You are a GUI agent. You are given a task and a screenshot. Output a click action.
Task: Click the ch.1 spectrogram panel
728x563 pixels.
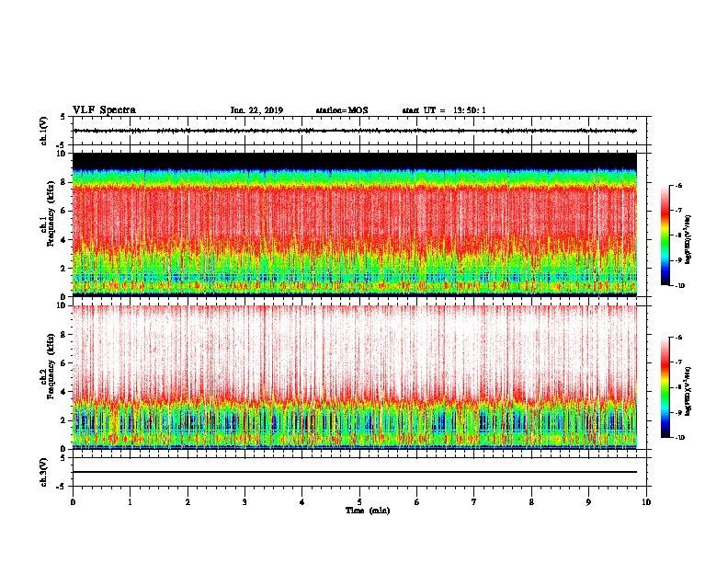point(355,224)
